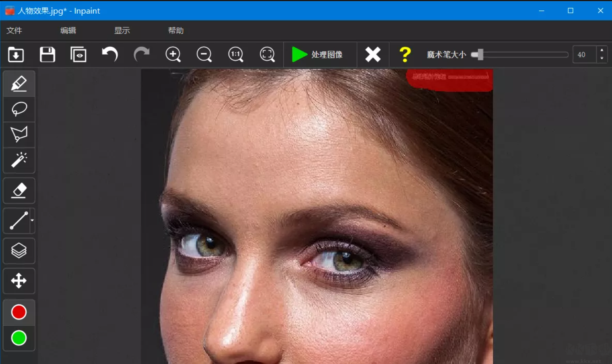This screenshot has height=364, width=612.
Task: Select the Move tool
Action: 19,281
